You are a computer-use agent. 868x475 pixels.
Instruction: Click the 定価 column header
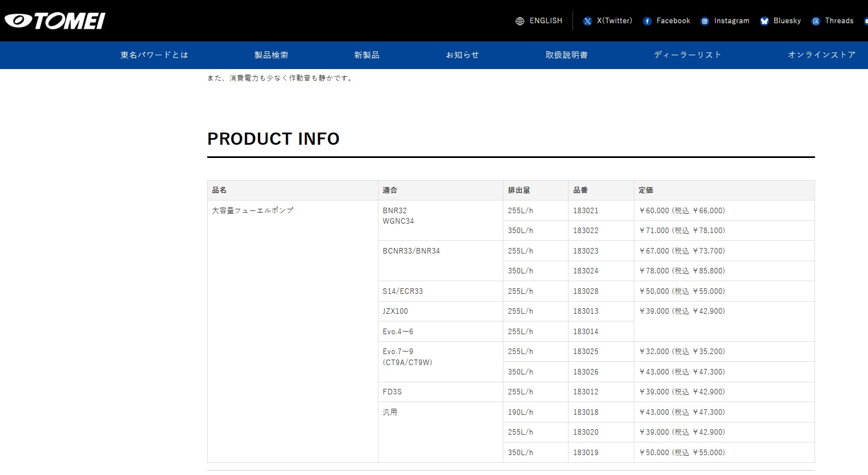click(x=724, y=190)
